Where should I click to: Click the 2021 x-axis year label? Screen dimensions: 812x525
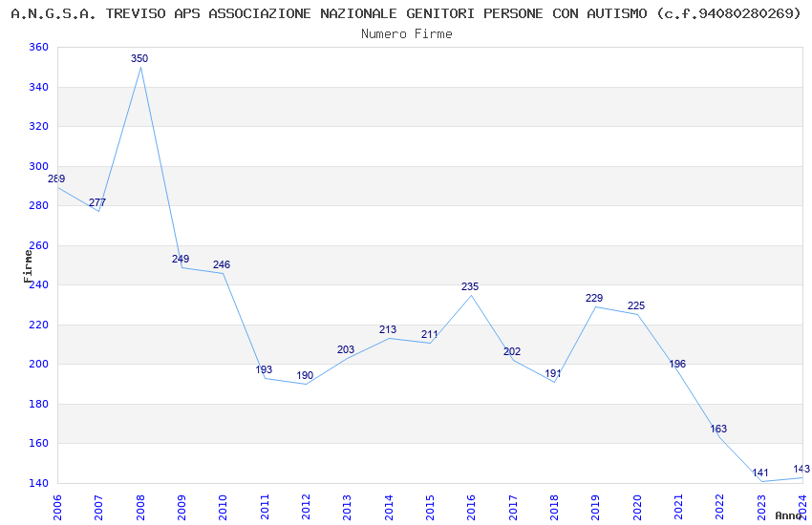(x=679, y=508)
